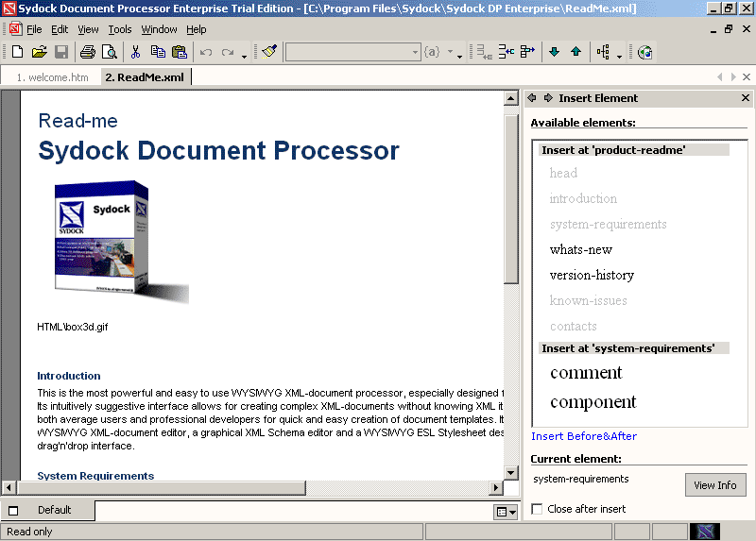Click the insert element before toolbar icon
This screenshot has height=541, width=756.
(x=484, y=52)
